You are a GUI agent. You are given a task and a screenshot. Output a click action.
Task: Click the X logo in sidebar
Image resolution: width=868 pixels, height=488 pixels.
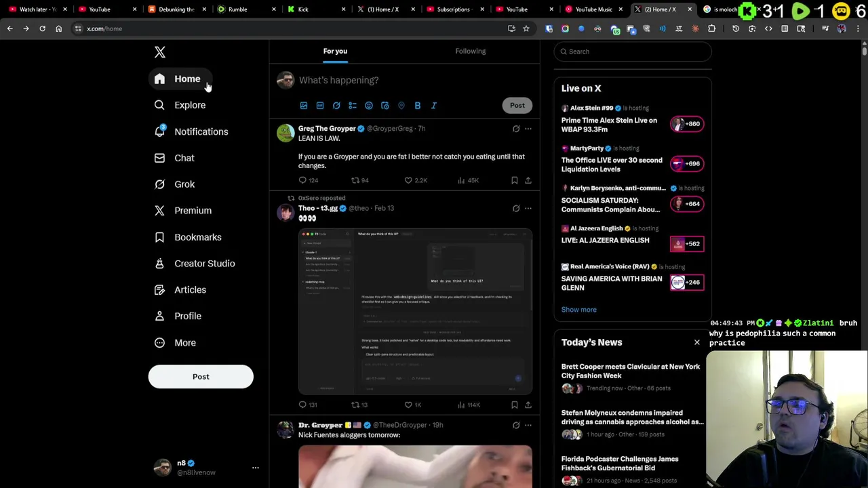coord(160,52)
